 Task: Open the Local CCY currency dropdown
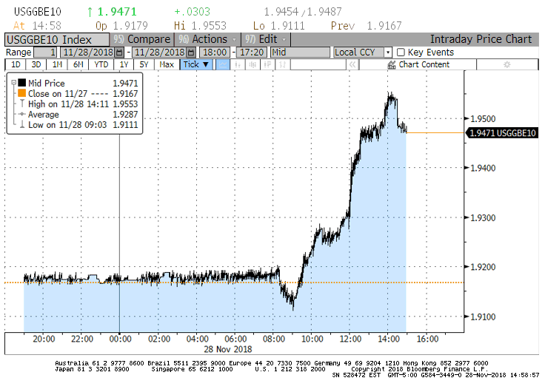click(x=388, y=53)
